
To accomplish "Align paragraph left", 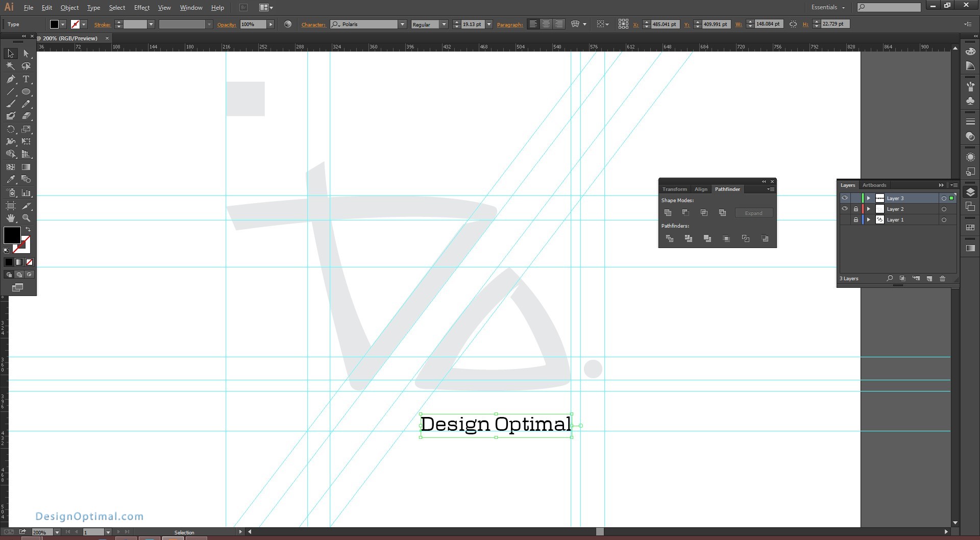I will (x=533, y=24).
